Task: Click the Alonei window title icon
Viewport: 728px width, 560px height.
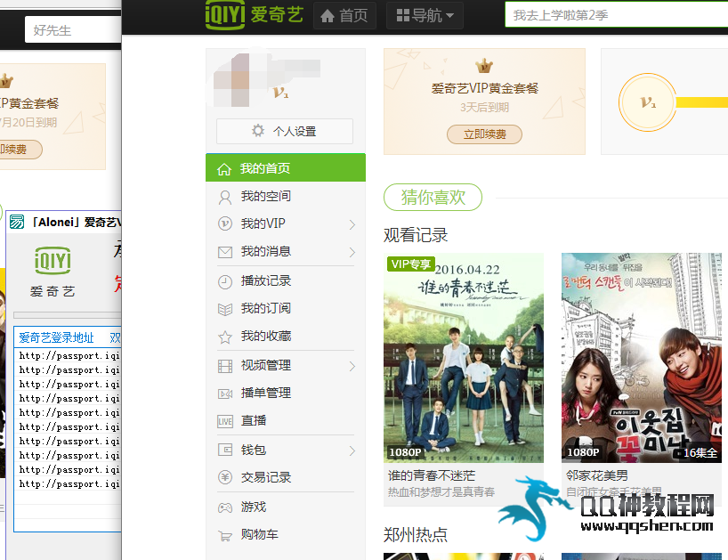Action: tap(17, 222)
